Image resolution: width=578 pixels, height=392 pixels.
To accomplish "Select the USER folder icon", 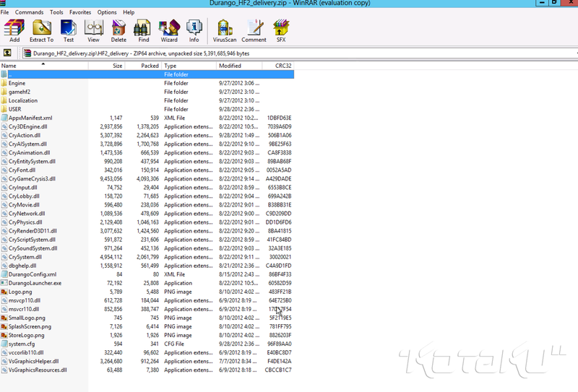I will coord(4,109).
